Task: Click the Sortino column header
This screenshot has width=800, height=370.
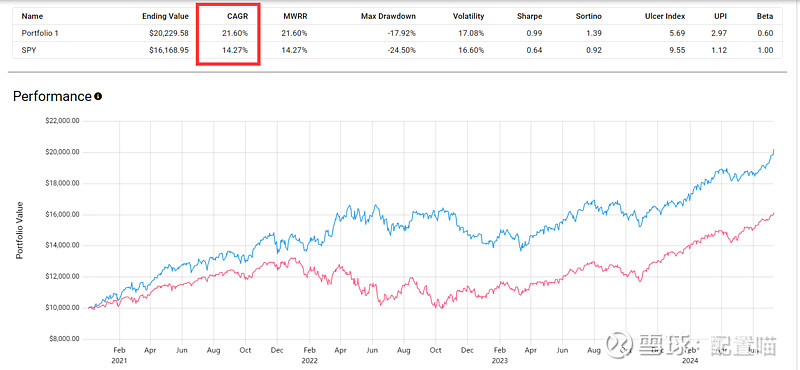Action: (x=589, y=16)
